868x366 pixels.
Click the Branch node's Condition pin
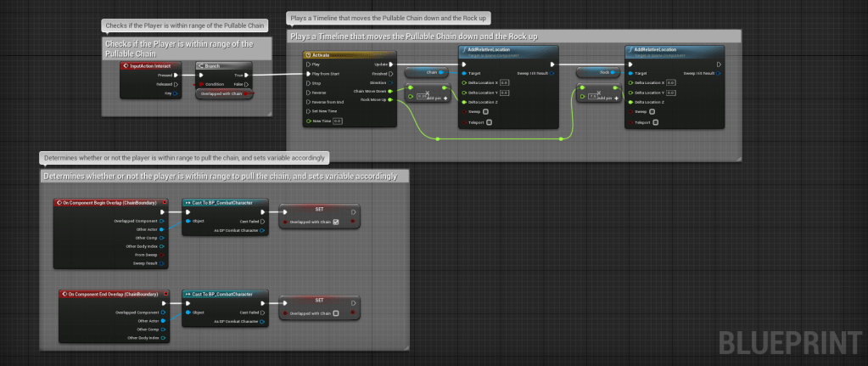tap(201, 84)
